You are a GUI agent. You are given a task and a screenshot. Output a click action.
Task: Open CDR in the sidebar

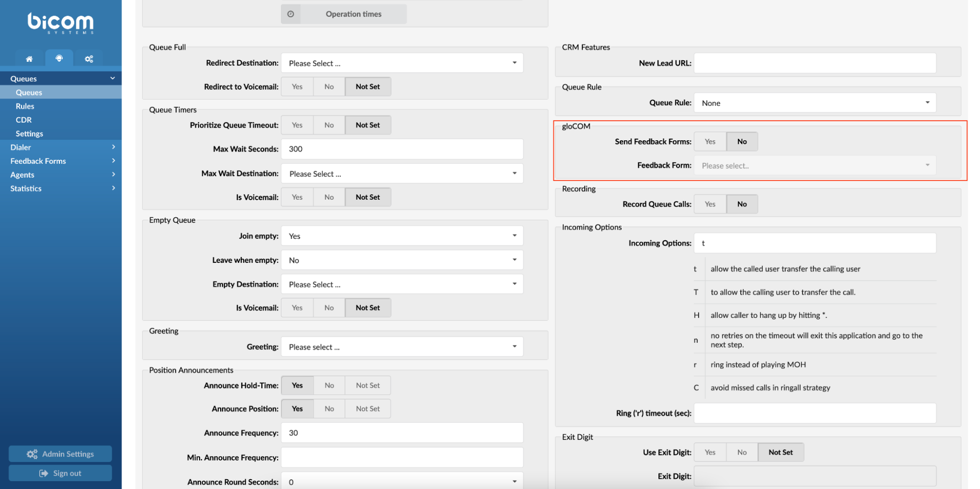click(24, 120)
